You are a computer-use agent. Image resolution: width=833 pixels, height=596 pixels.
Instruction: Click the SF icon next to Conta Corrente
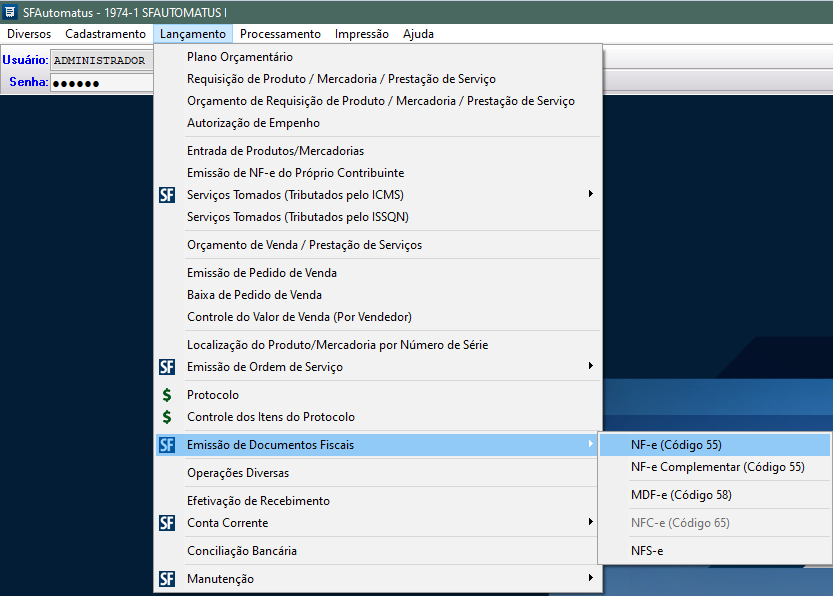click(167, 523)
